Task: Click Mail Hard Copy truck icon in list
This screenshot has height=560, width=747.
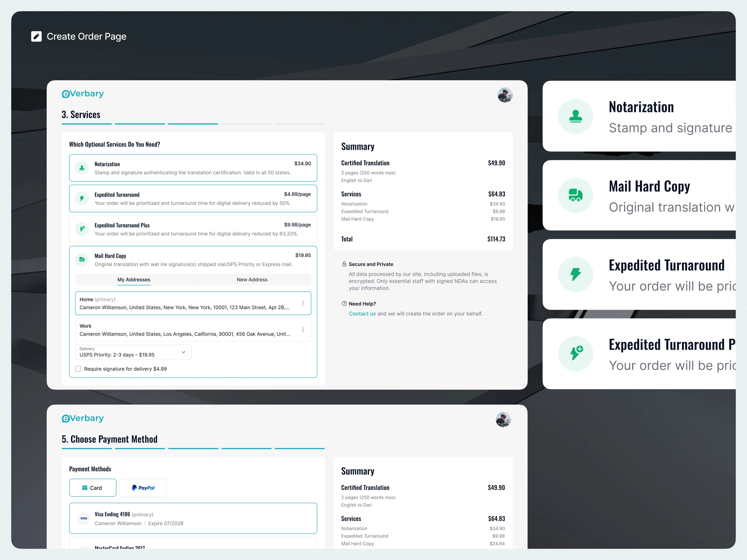Action: coord(82,259)
